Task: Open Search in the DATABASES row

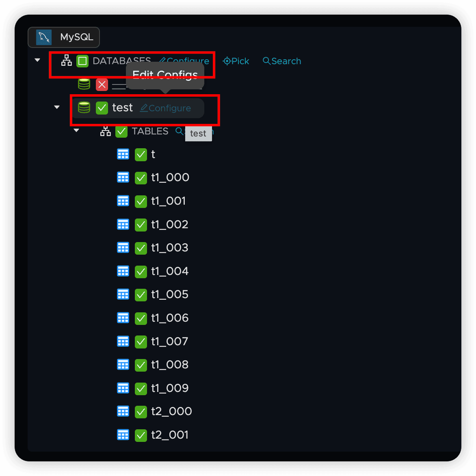Action: pos(282,61)
